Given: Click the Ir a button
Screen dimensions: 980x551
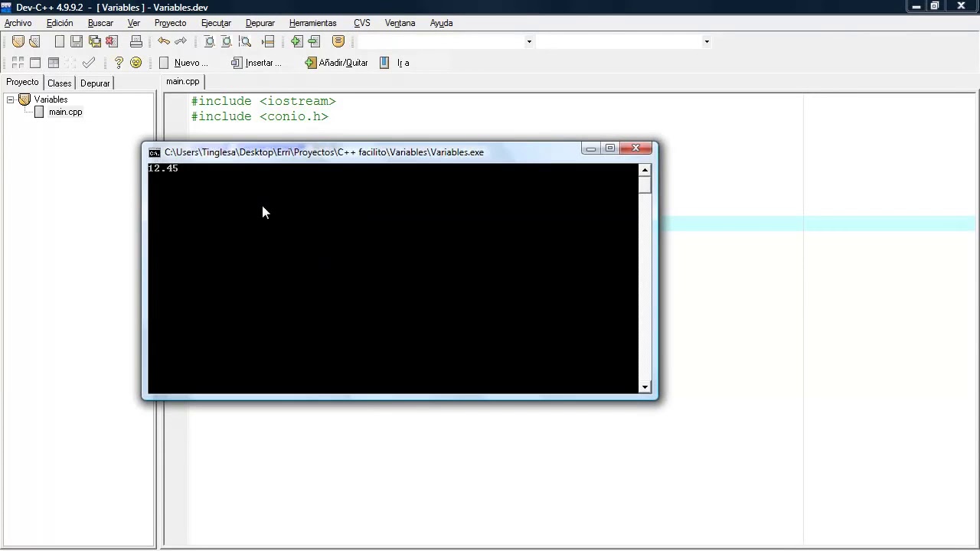Looking at the screenshot, I should pos(396,63).
